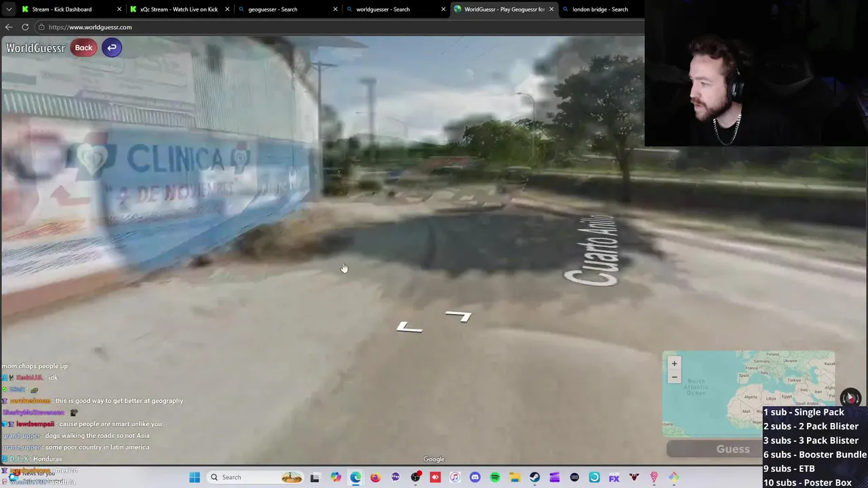Open the red app icon beside OBS

point(435,478)
